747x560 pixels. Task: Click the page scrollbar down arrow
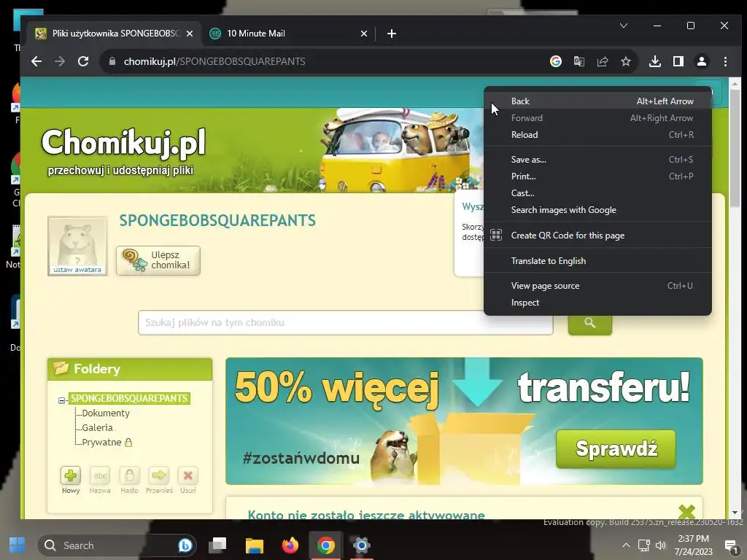tap(735, 513)
